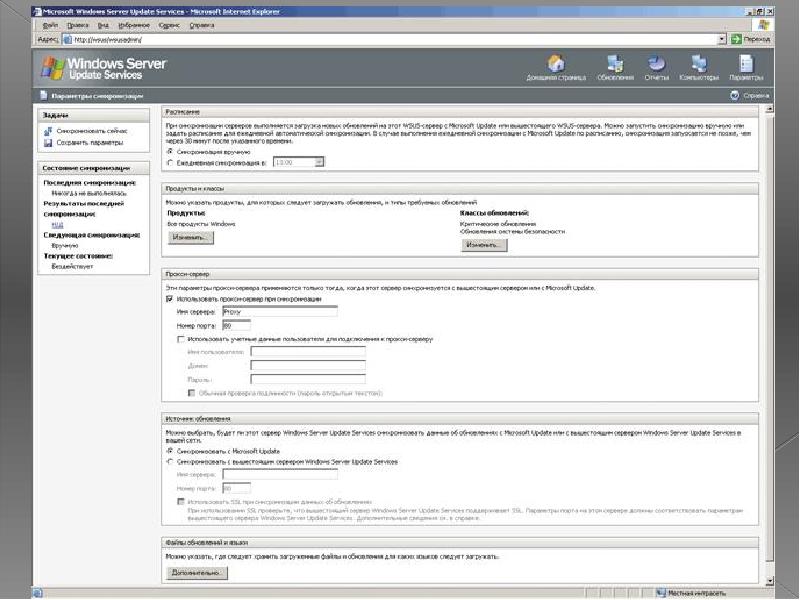
Task: Open the daily synchronization time dropdown
Action: click(x=319, y=162)
